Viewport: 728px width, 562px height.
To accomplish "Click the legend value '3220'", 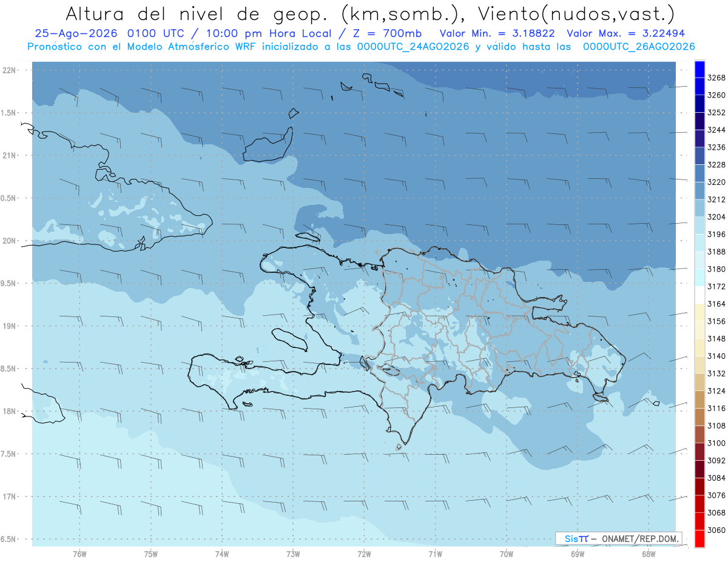I will click(716, 182).
